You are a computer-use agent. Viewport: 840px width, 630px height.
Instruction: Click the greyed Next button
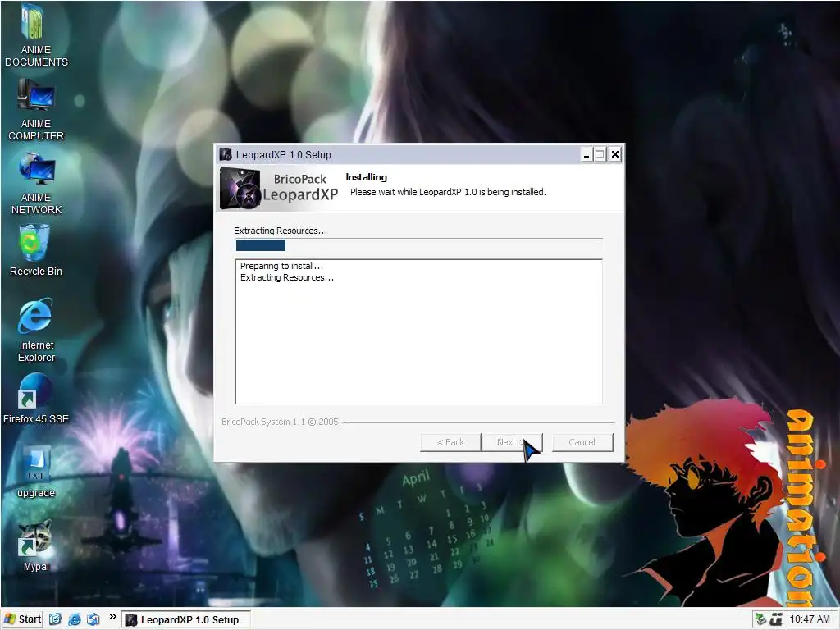click(x=512, y=442)
